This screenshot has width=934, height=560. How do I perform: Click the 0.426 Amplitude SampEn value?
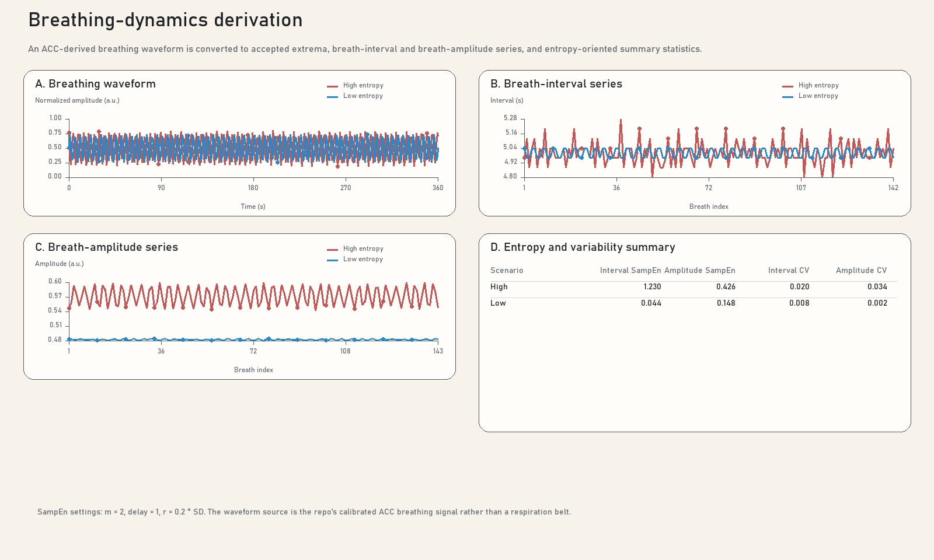click(726, 286)
